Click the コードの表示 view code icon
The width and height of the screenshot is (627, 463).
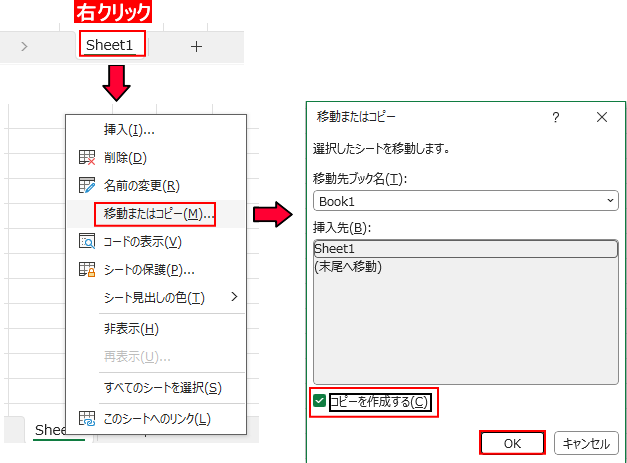coord(87,241)
